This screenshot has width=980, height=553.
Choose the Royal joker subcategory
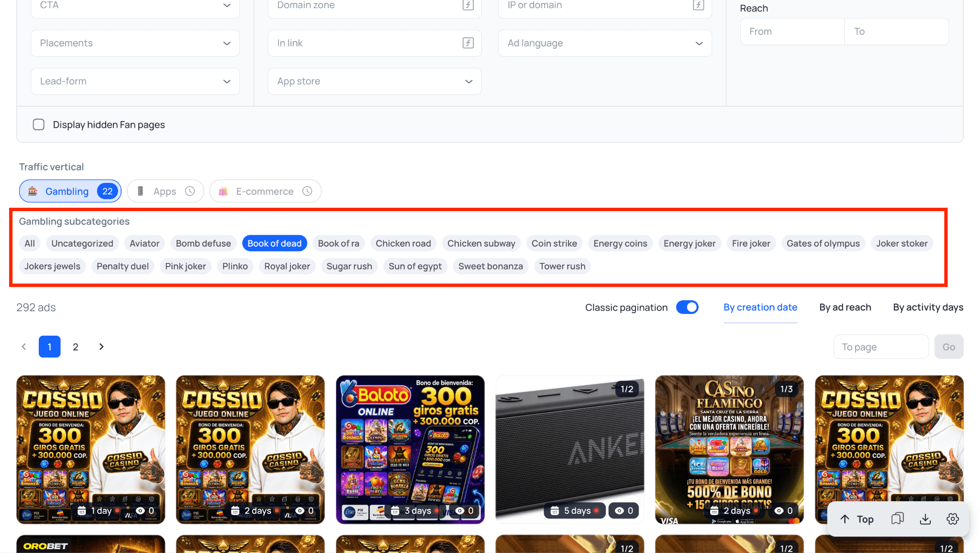[287, 266]
